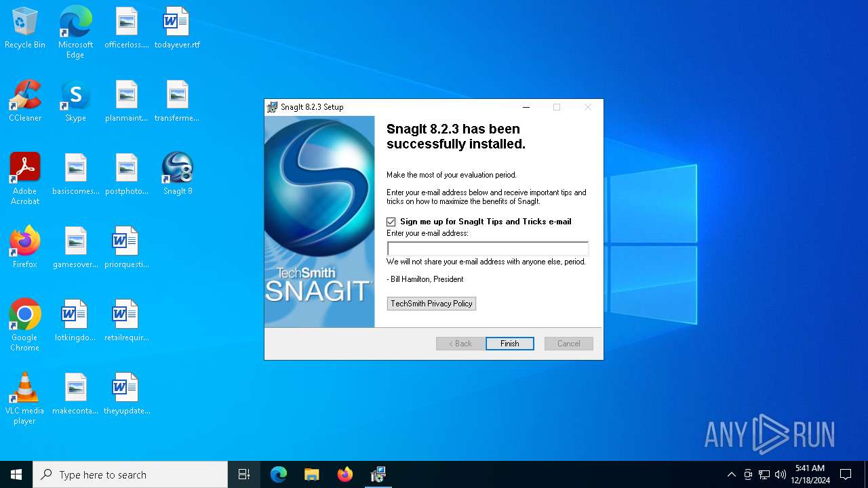Viewport: 868px width, 488px height.
Task: Click the meet now tray icon
Action: 748,474
